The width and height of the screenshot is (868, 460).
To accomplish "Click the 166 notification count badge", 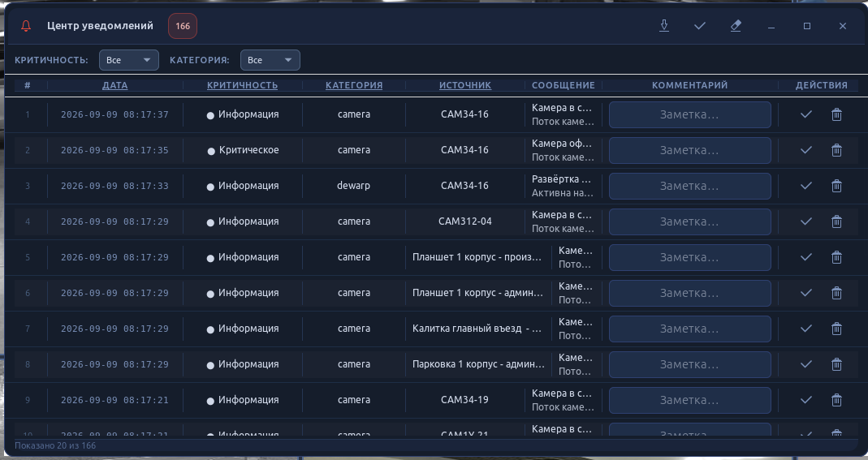I will (183, 26).
